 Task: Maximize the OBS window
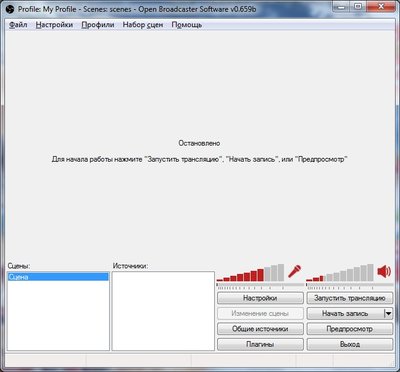(358, 6)
